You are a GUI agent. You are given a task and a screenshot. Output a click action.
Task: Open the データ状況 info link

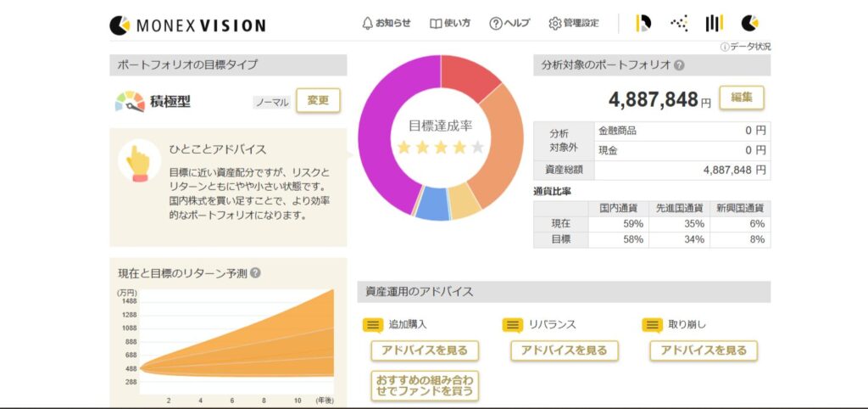click(x=746, y=47)
